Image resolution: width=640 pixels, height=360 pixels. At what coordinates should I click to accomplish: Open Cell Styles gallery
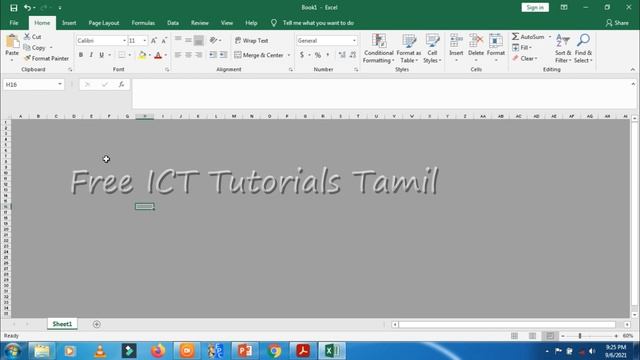pos(432,49)
